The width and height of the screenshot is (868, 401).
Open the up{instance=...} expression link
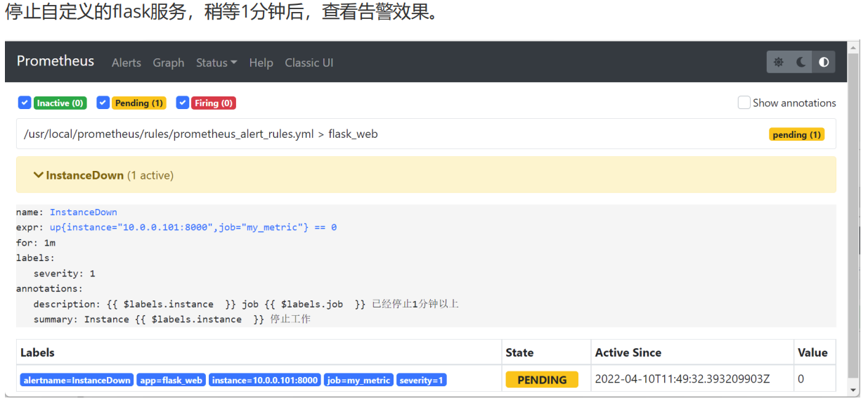[193, 227]
